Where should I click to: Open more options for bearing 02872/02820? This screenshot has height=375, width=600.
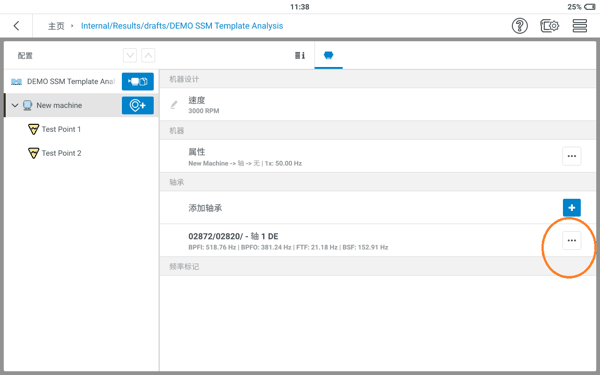572,240
